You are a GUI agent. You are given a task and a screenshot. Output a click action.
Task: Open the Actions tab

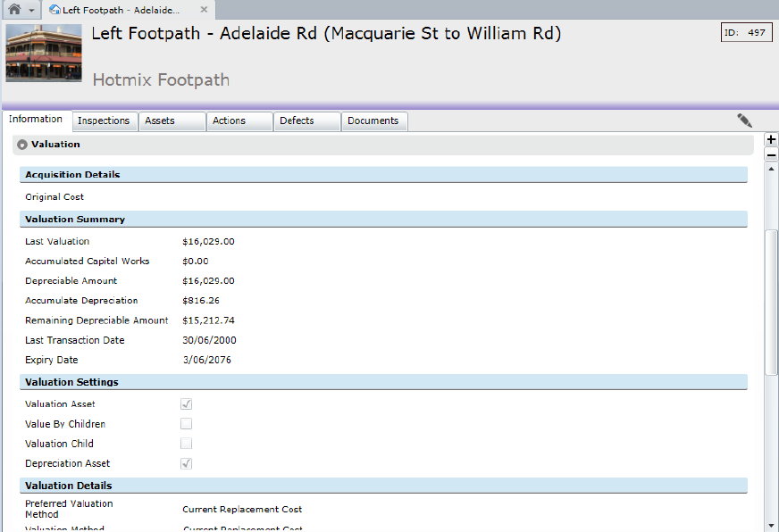point(239,121)
